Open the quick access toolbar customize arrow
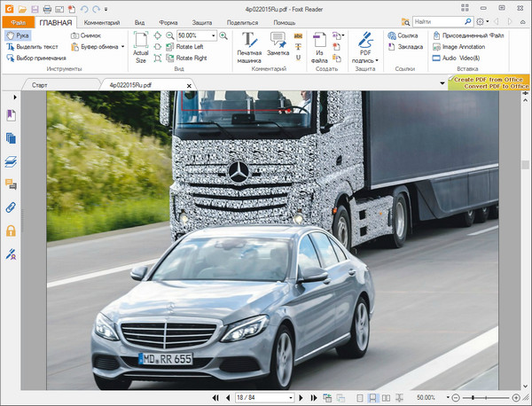This screenshot has height=406, width=532. (x=106, y=10)
